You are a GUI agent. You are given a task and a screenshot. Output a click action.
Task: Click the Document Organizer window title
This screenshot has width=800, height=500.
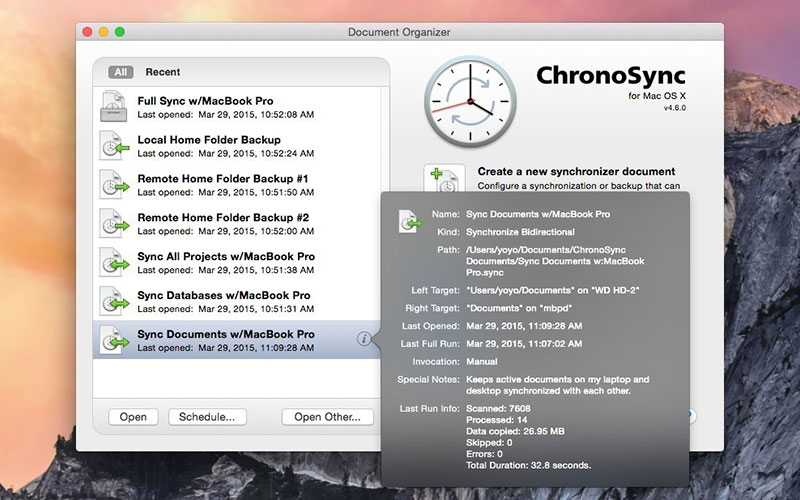click(x=399, y=32)
